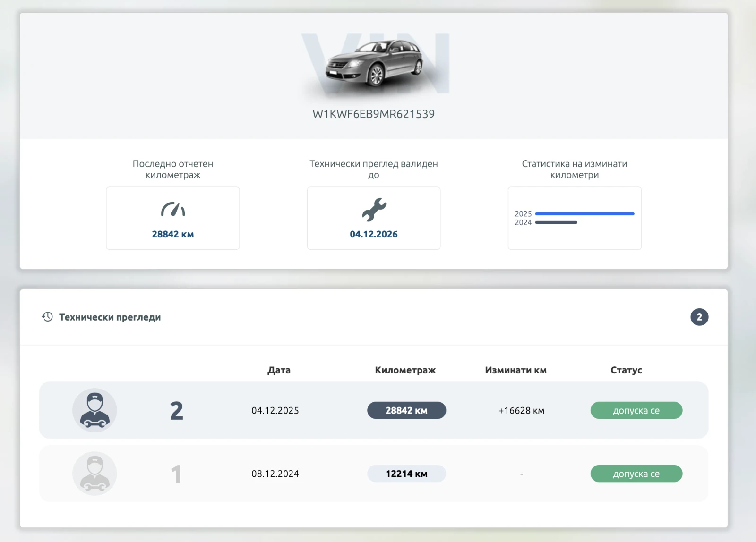Click the large faded inspection number 1
The height and width of the screenshot is (542, 756).
click(176, 474)
